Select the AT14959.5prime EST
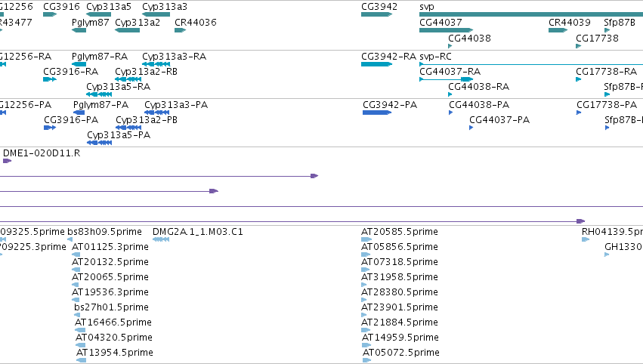643x364 pixels. pos(366,345)
